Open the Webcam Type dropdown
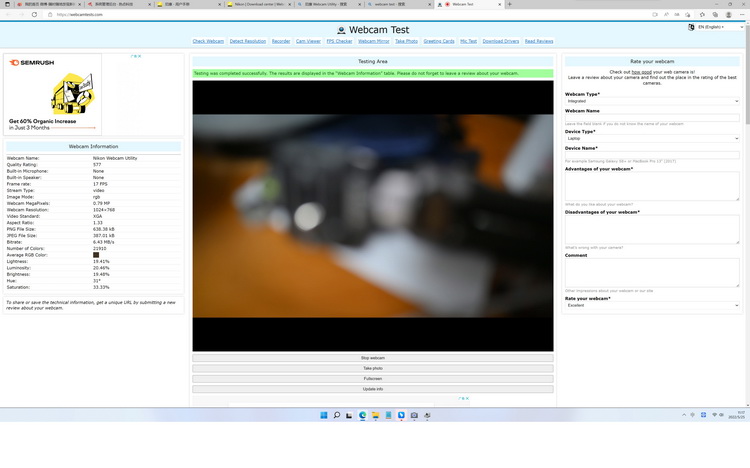Viewport: 750px width, 468px height. click(652, 101)
